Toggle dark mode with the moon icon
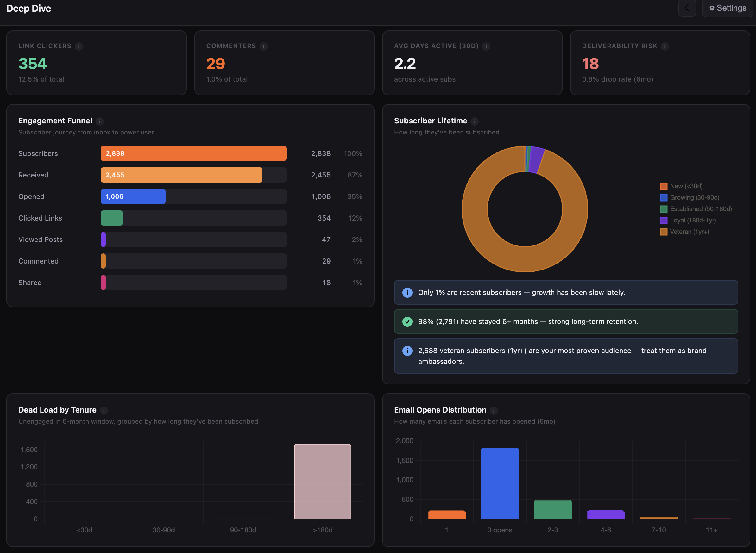756x553 pixels. (x=687, y=8)
